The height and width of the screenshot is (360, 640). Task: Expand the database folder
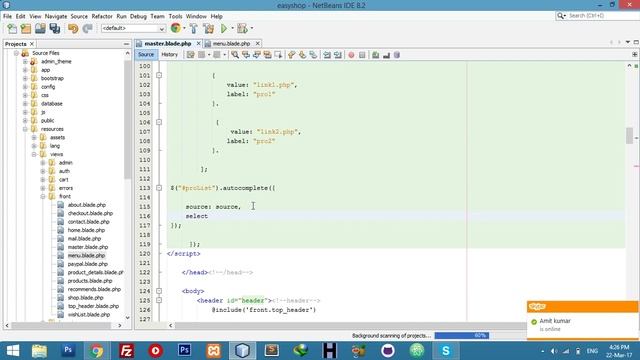click(x=25, y=104)
